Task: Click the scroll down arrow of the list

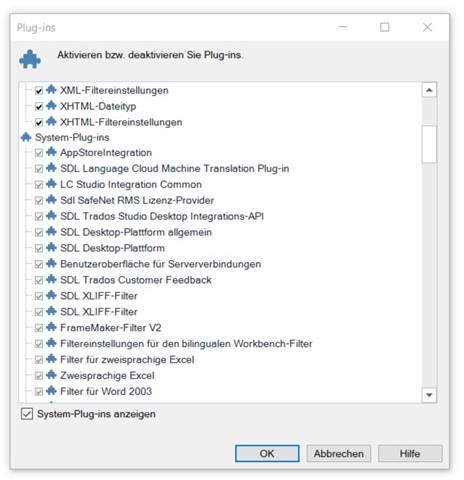Action: 429,395
